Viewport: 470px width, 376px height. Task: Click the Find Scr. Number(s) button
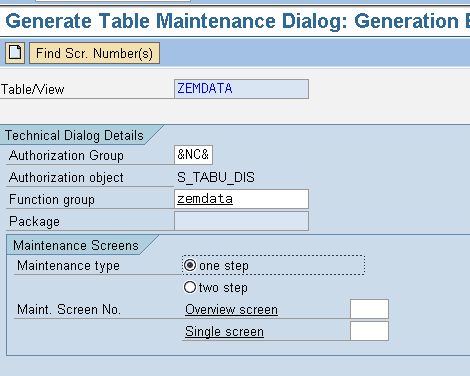coord(94,53)
